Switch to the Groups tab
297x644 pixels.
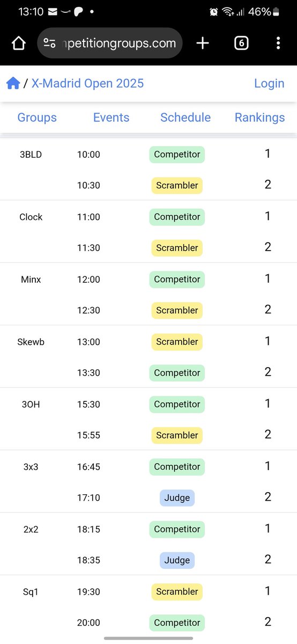(x=37, y=118)
